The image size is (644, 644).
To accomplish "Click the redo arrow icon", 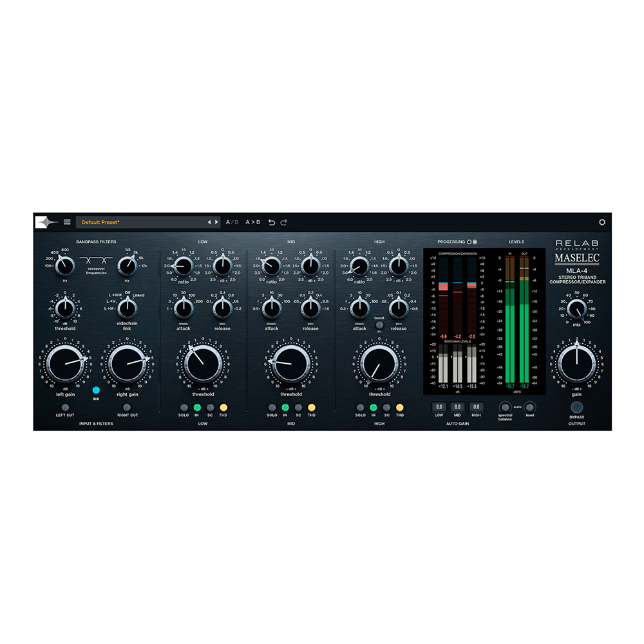I will [283, 222].
